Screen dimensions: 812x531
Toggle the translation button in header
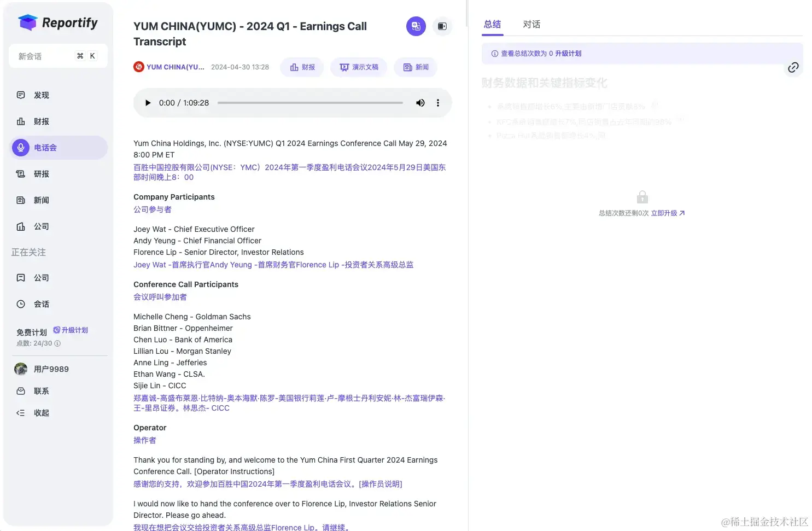pyautogui.click(x=416, y=26)
